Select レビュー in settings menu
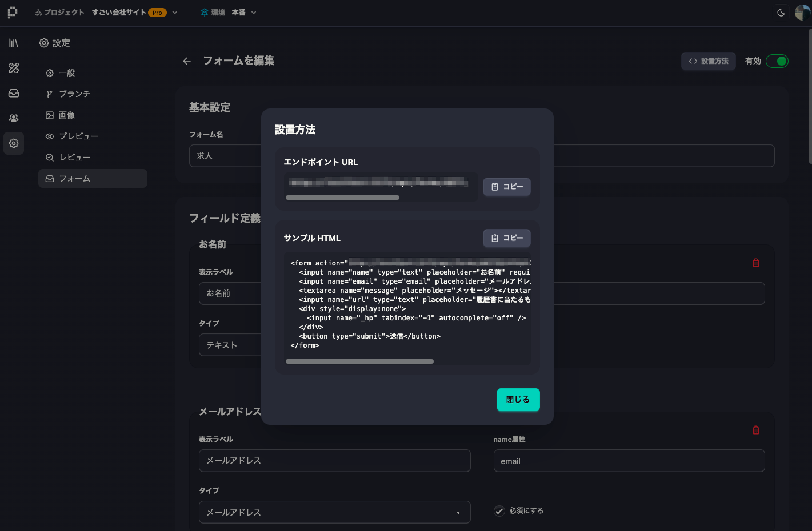 point(93,158)
